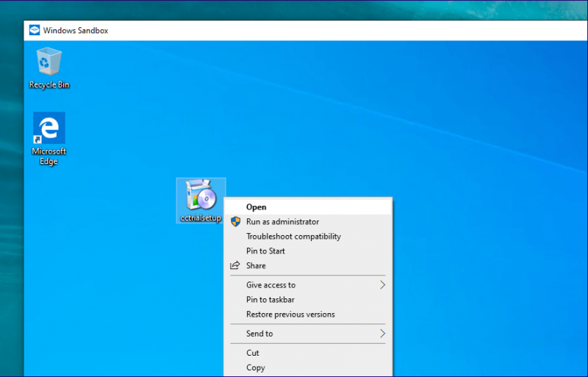Viewport: 588px width, 377px height.
Task: Choose Restore previous versions
Action: [x=308, y=315]
